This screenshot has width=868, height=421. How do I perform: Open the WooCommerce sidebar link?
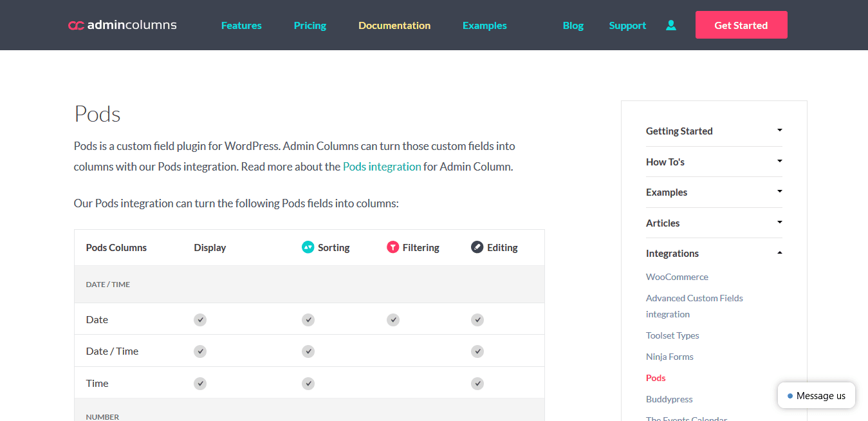click(x=677, y=277)
